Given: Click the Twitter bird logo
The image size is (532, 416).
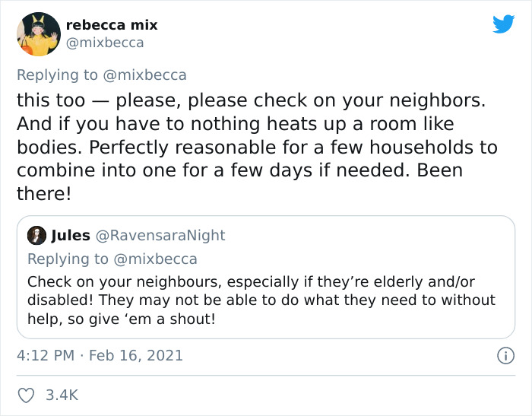Looking at the screenshot, I should 503,24.
